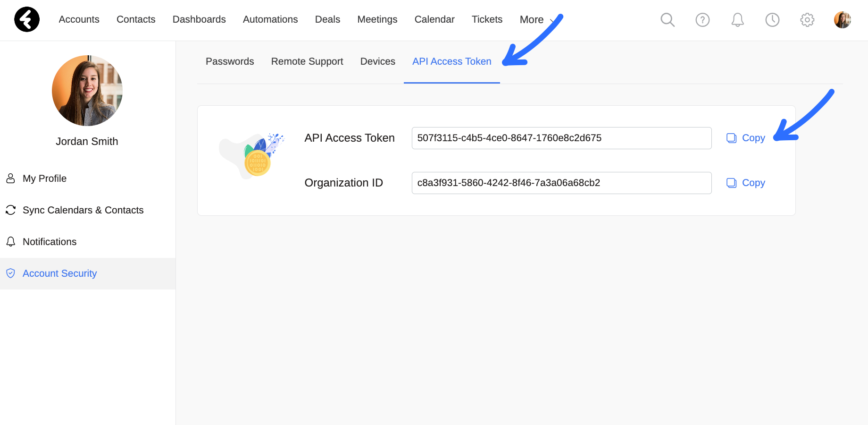Click the bell icon beside Notifications in the sidebar
This screenshot has width=868, height=425.
(10, 242)
